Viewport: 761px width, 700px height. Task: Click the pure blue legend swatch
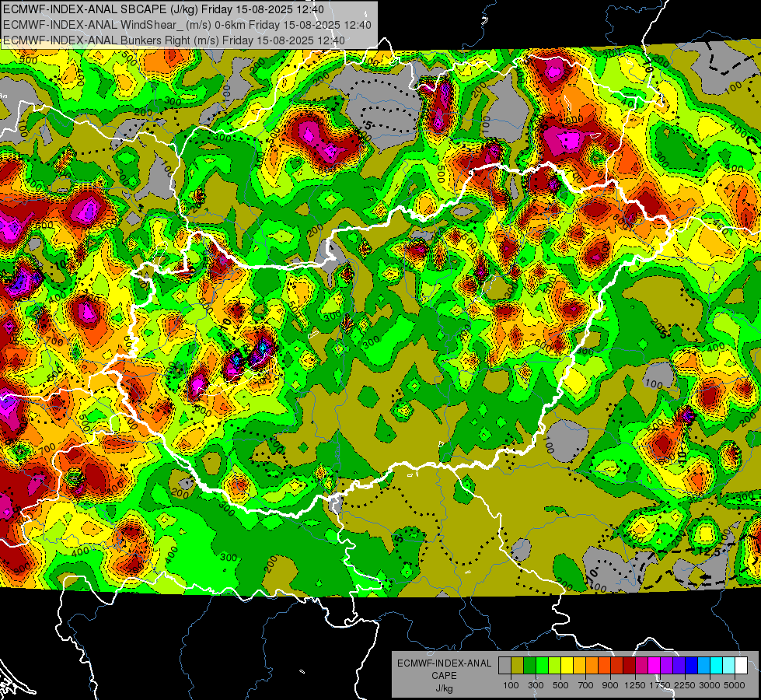[692, 666]
